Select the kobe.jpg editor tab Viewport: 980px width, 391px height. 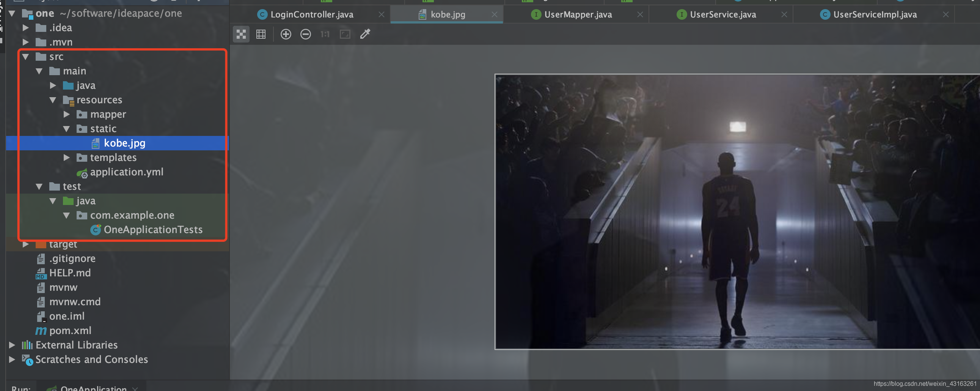[x=448, y=14]
